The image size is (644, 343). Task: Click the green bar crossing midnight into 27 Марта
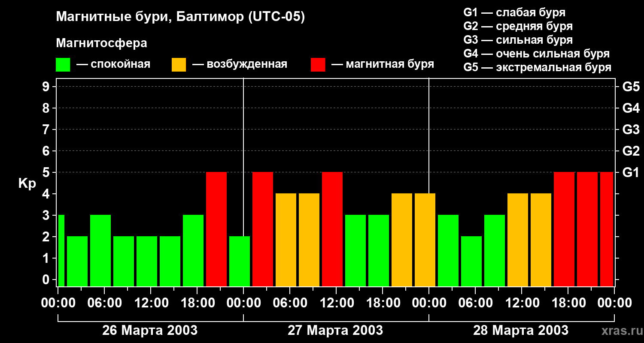click(240, 261)
